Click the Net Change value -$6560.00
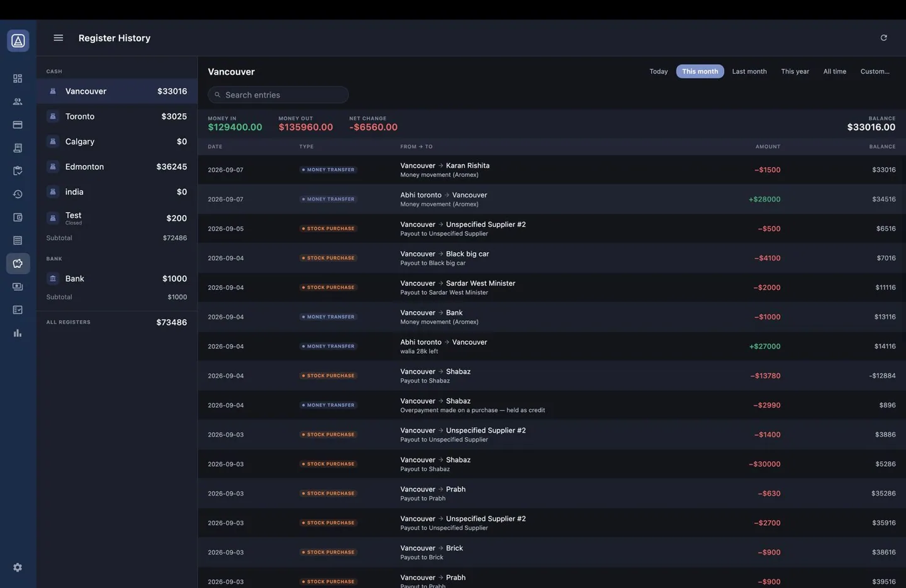 point(373,127)
